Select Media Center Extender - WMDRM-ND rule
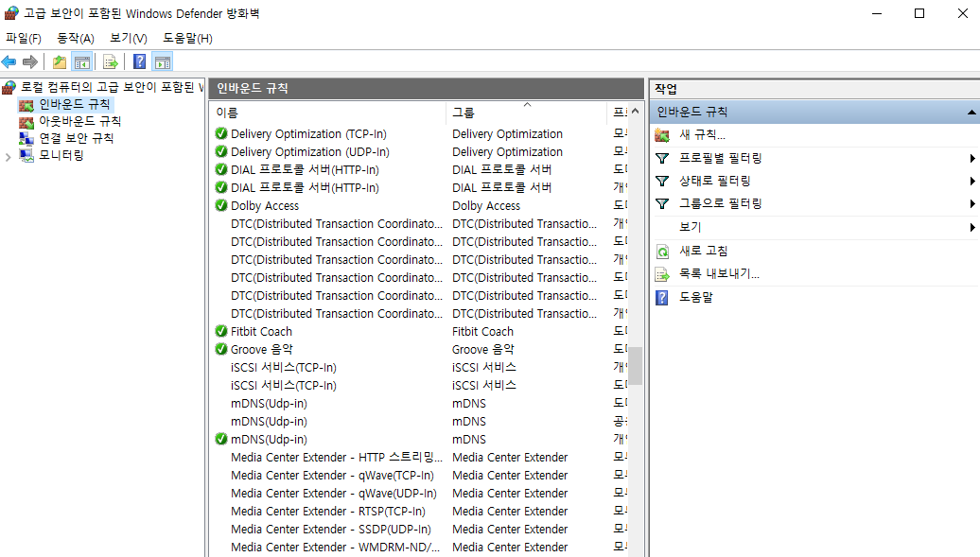The image size is (980, 557). pyautogui.click(x=335, y=548)
